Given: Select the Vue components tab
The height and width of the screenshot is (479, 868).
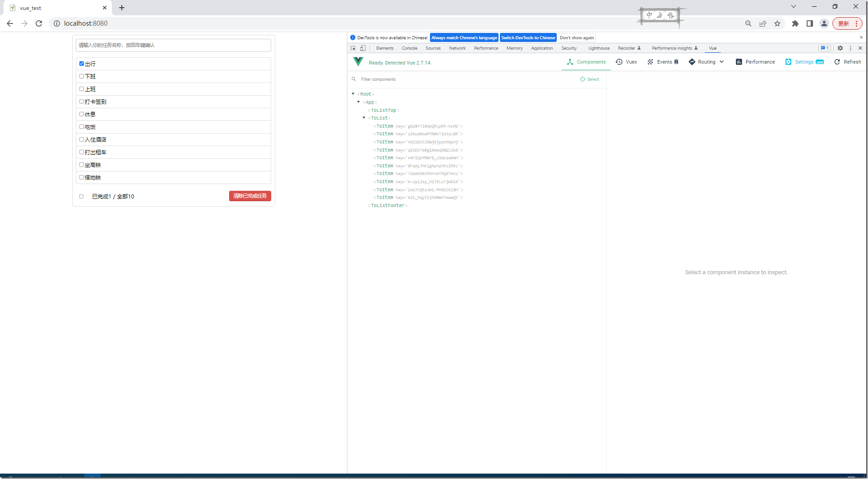Looking at the screenshot, I should [x=586, y=62].
